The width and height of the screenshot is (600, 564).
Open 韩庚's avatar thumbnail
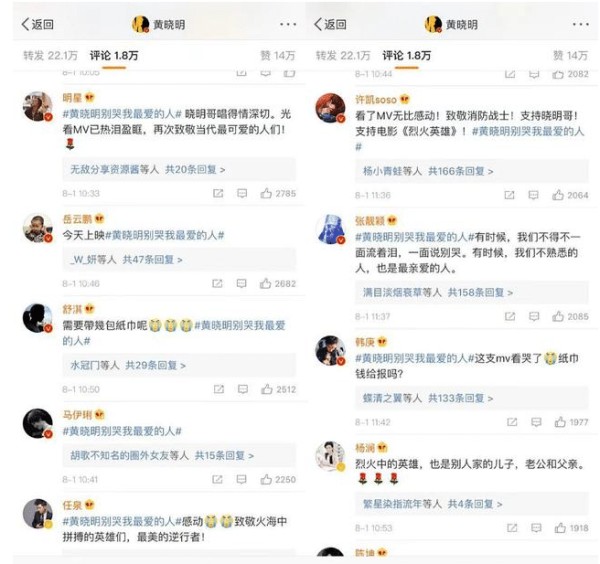point(330,350)
